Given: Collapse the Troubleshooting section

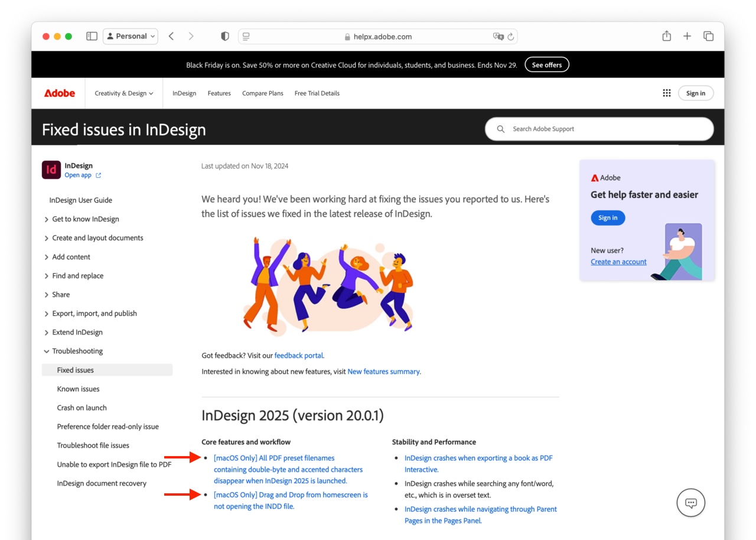Looking at the screenshot, I should click(x=73, y=351).
